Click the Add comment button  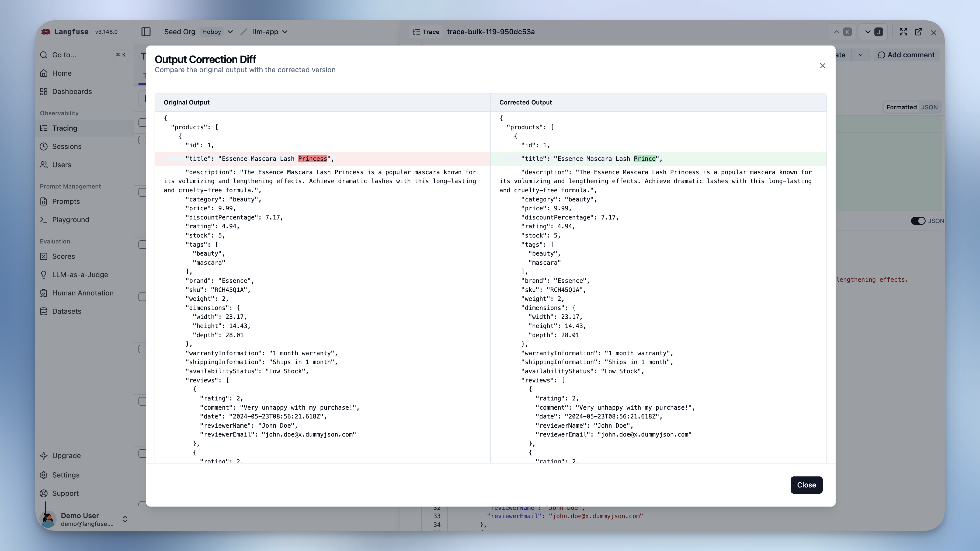[906, 55]
